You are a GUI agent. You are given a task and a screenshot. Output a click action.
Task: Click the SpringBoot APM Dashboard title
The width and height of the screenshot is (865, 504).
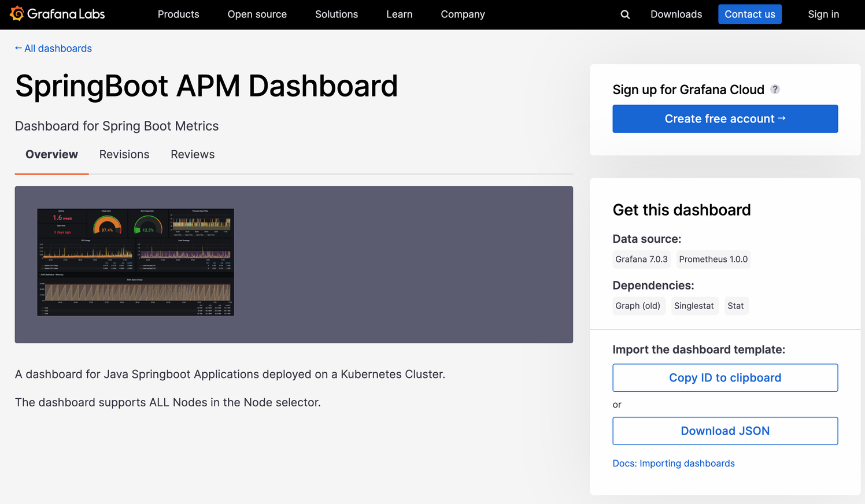pos(206,86)
